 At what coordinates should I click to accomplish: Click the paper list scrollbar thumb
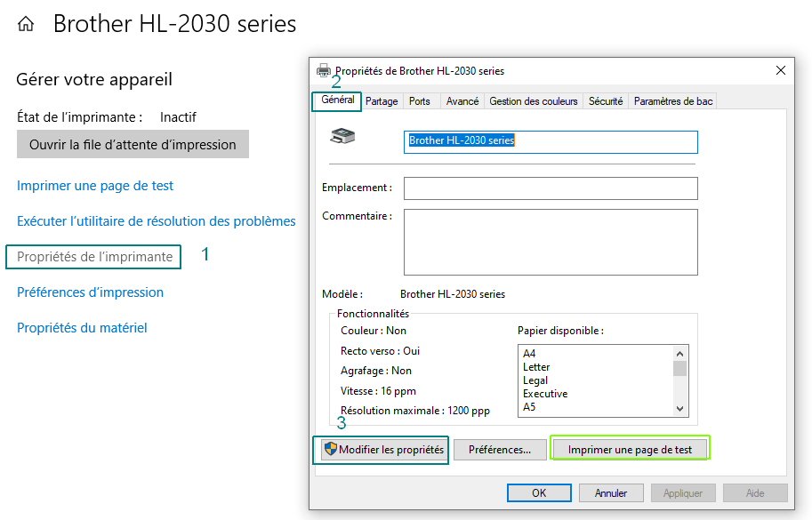pyautogui.click(x=680, y=368)
